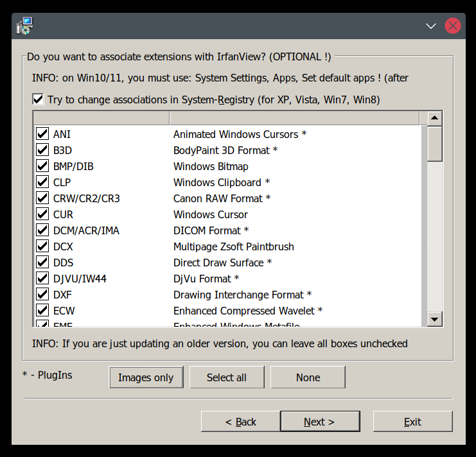Click the title bar chevron dropdown button
This screenshot has width=476, height=457.
(431, 26)
